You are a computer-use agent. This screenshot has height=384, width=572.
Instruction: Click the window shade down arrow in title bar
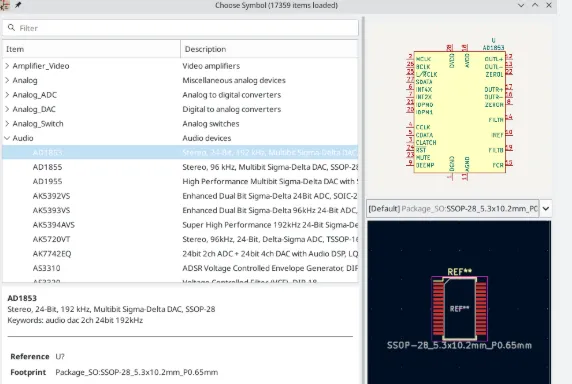click(521, 5)
